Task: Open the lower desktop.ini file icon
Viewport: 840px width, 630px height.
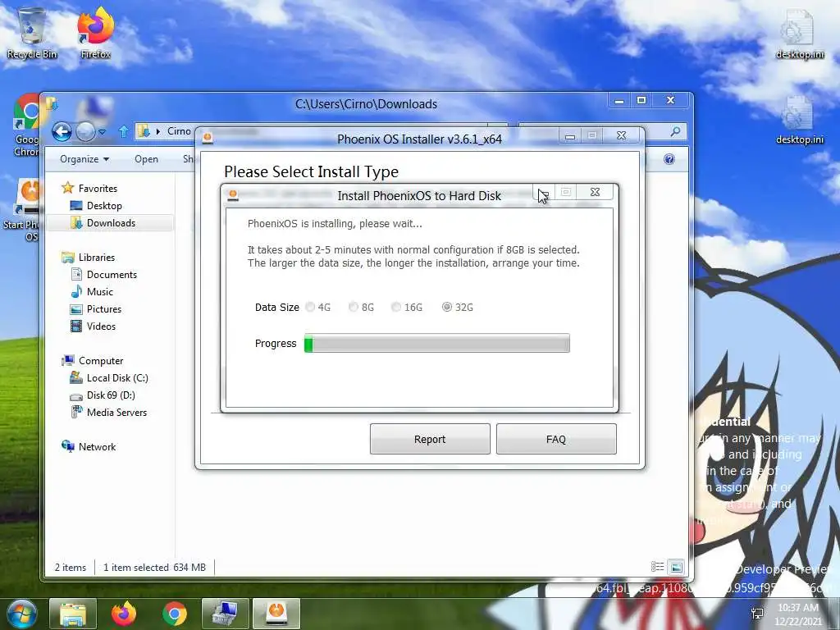Action: coord(799,121)
